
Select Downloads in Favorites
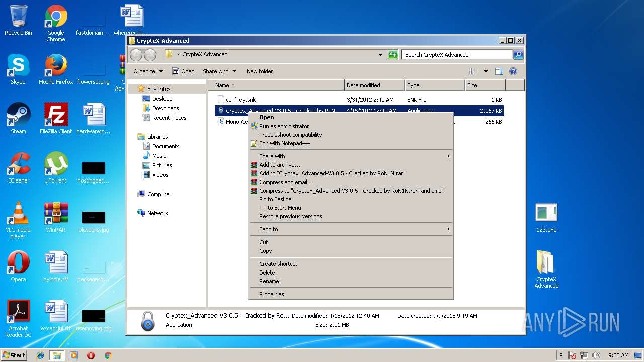[166, 108]
